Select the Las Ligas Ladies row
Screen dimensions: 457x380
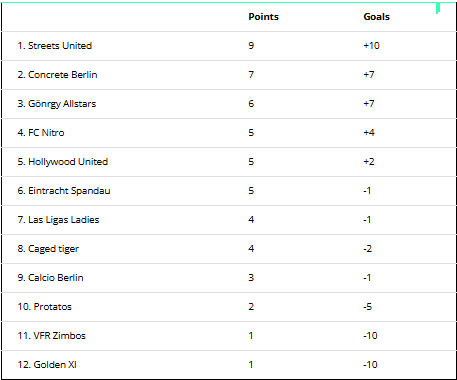(229, 220)
